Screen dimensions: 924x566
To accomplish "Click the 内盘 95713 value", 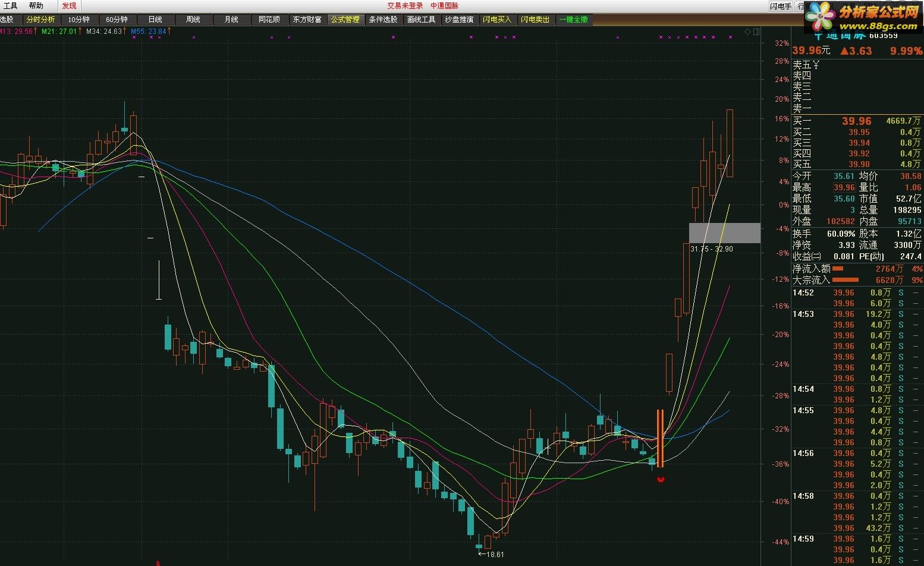I will click(x=910, y=221).
